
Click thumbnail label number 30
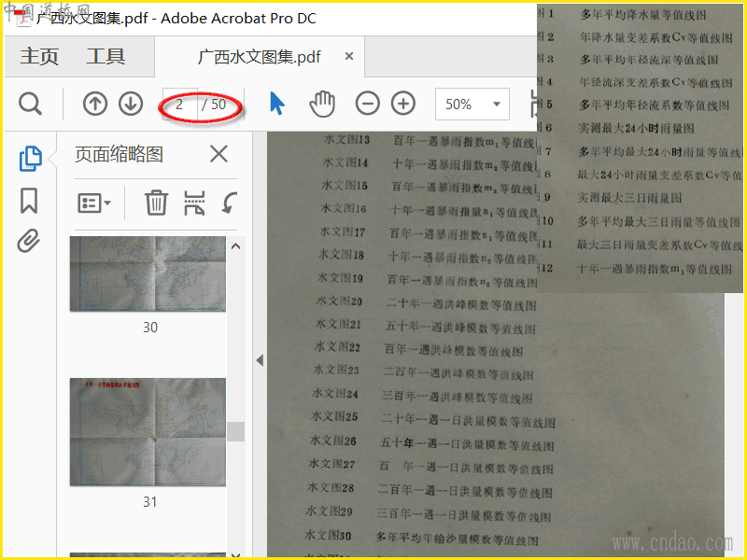tap(150, 328)
